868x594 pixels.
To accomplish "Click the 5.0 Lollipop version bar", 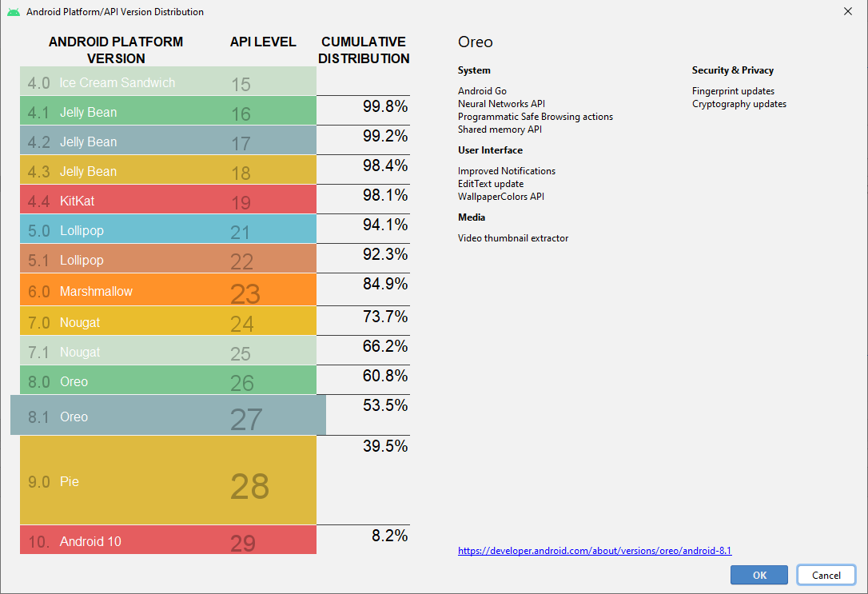I will tap(168, 230).
